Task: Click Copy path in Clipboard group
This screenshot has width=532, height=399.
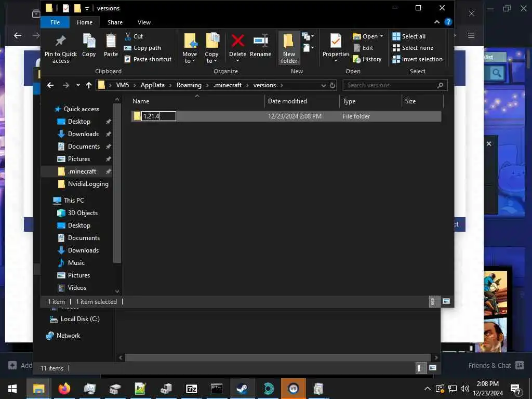Action: (x=142, y=48)
